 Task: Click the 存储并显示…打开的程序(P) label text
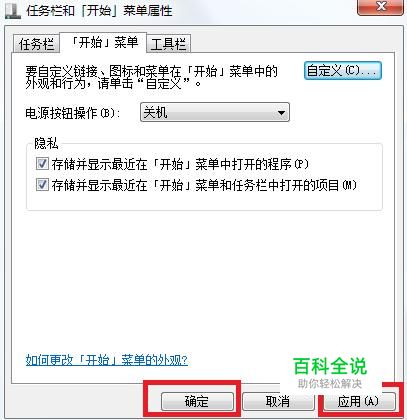[x=180, y=164]
